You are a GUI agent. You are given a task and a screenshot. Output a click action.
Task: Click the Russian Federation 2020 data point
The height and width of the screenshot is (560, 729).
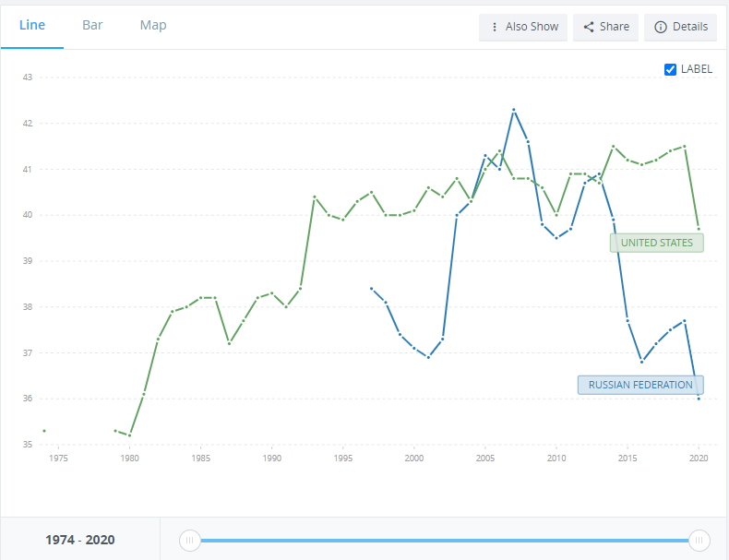click(699, 399)
